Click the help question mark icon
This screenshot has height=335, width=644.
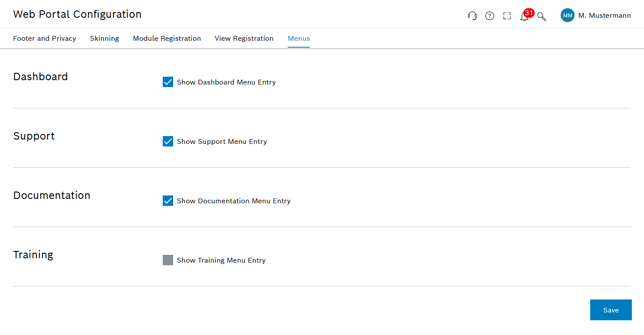(x=490, y=16)
